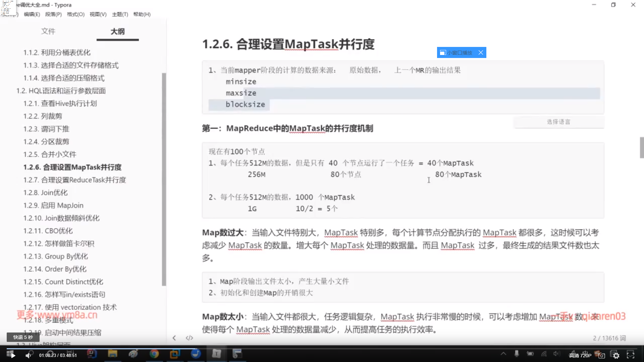The height and width of the screenshot is (362, 644).
Task: Click the outline panel scrollbar
Action: point(164,179)
